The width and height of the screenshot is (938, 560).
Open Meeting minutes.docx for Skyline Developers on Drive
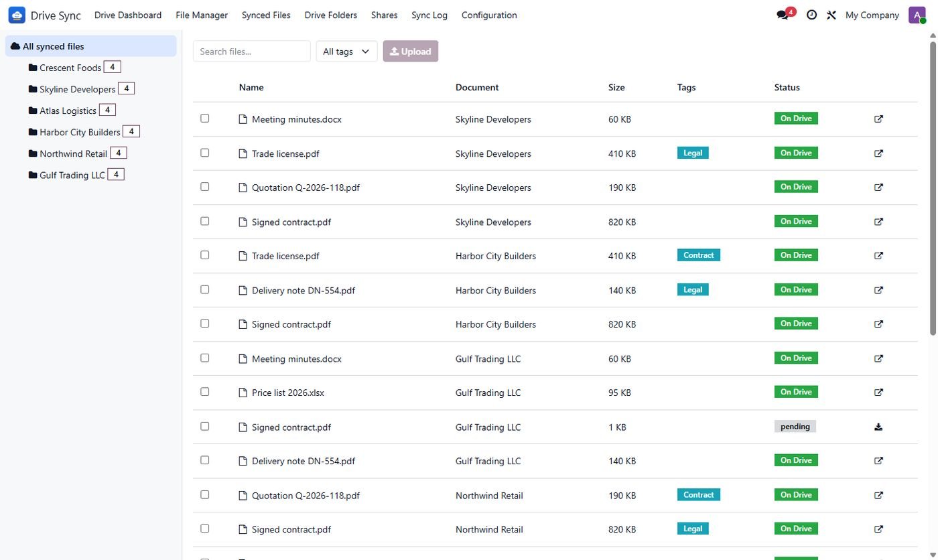click(x=878, y=119)
